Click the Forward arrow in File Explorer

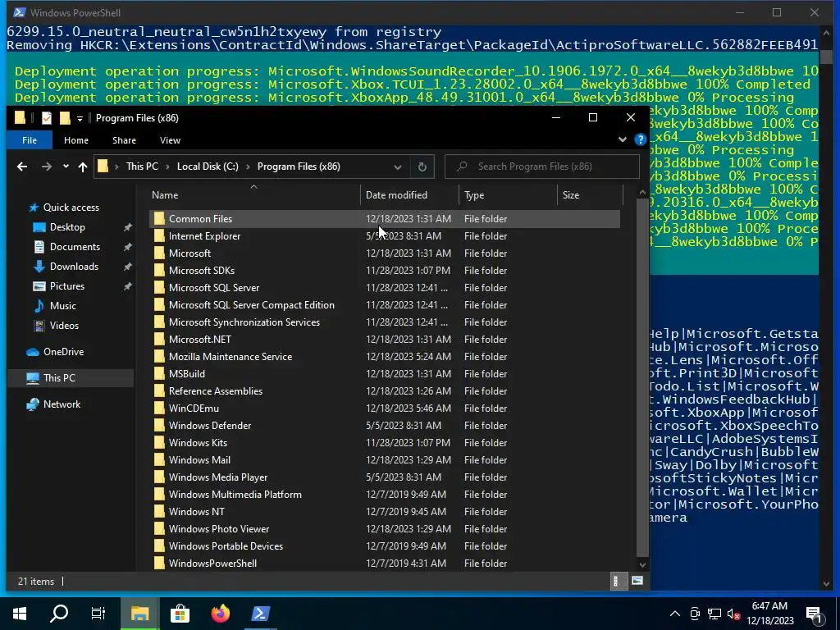pos(47,167)
